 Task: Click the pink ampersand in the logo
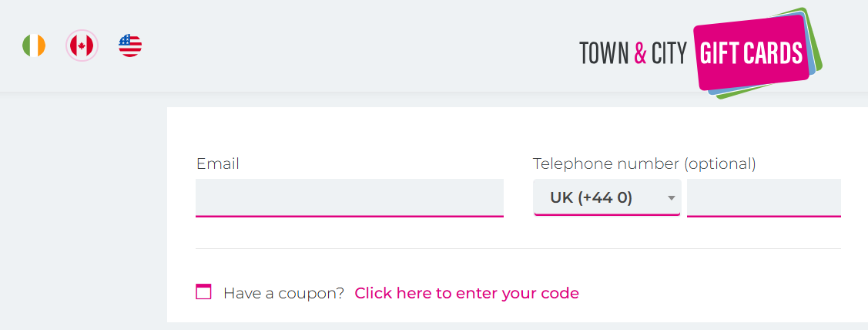(641, 53)
